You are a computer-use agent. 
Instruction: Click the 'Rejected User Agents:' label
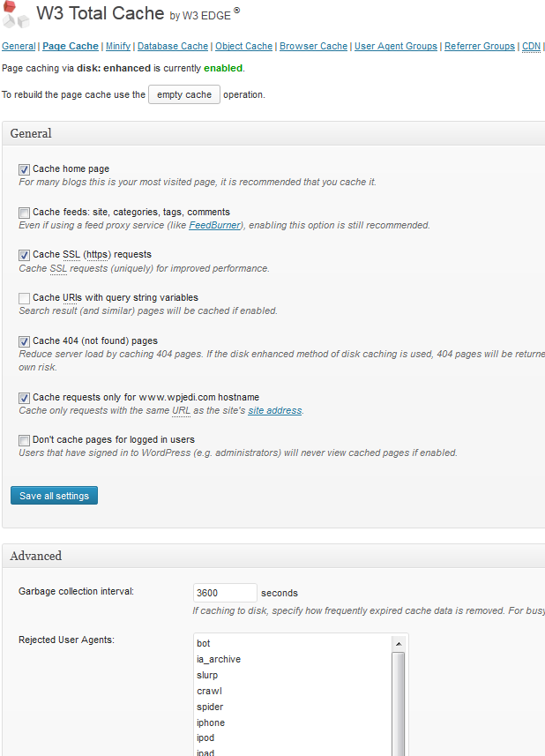66,640
